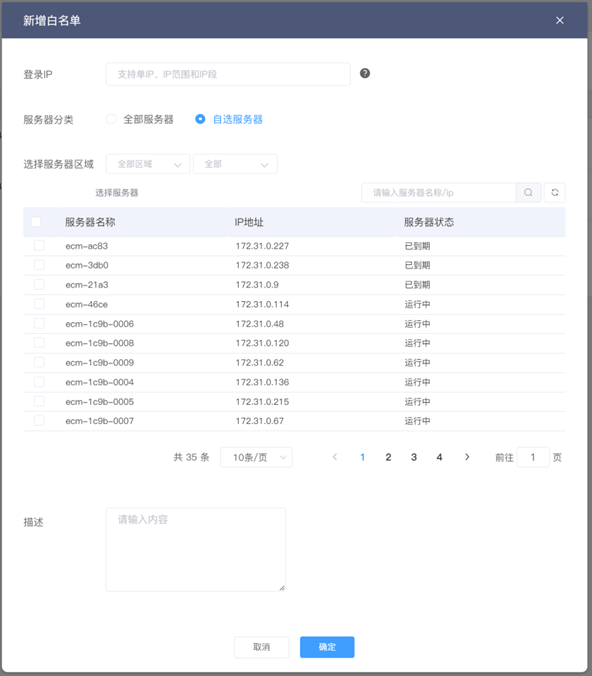The width and height of the screenshot is (592, 676).
Task: Click the search magnifier icon
Action: click(528, 193)
